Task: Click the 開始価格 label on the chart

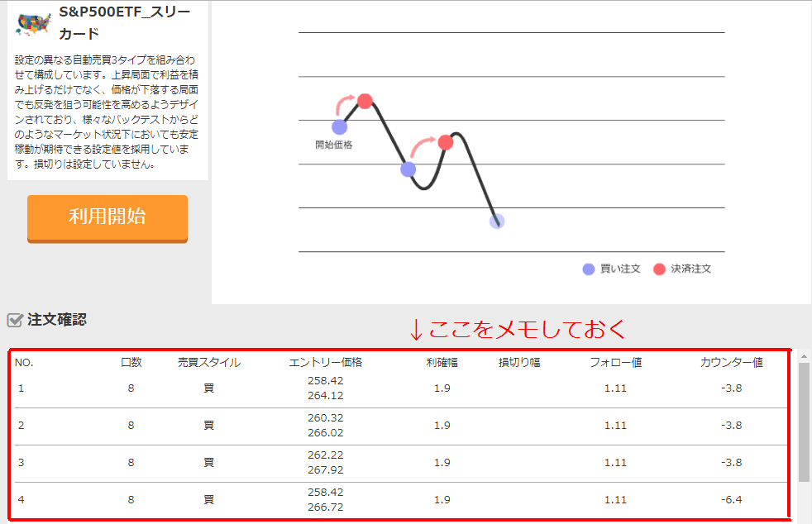Action: point(333,145)
